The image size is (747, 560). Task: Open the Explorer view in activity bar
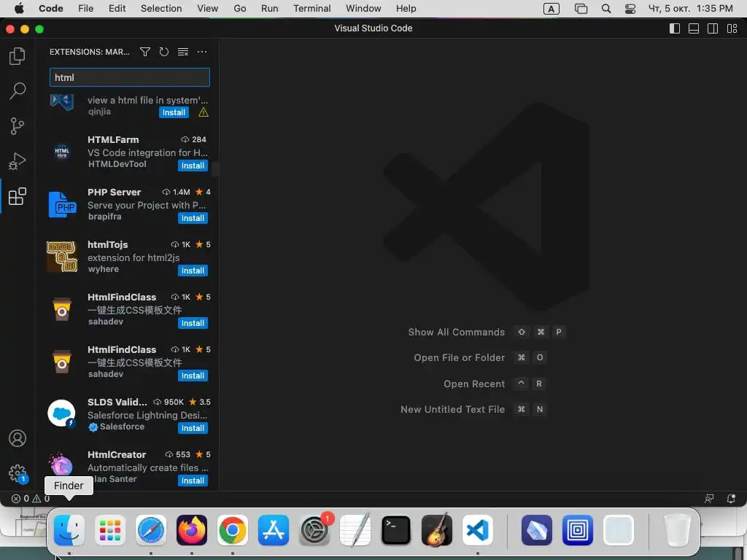coord(18,55)
